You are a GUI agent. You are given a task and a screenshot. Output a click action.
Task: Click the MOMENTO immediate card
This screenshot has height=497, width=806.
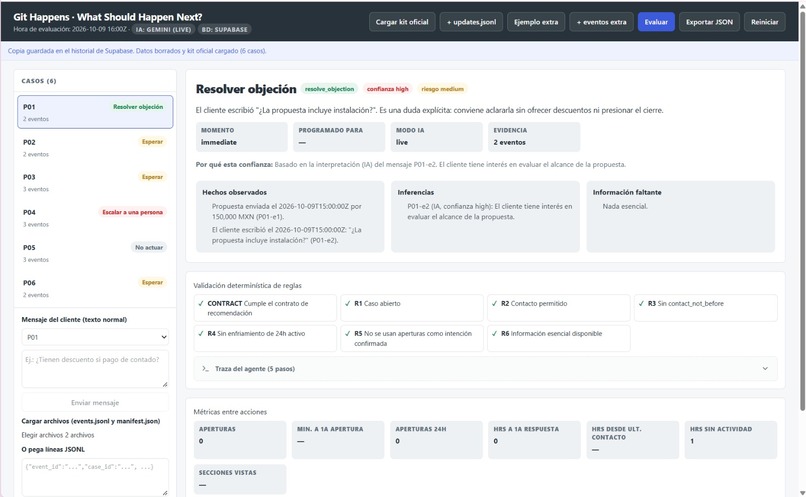point(242,137)
